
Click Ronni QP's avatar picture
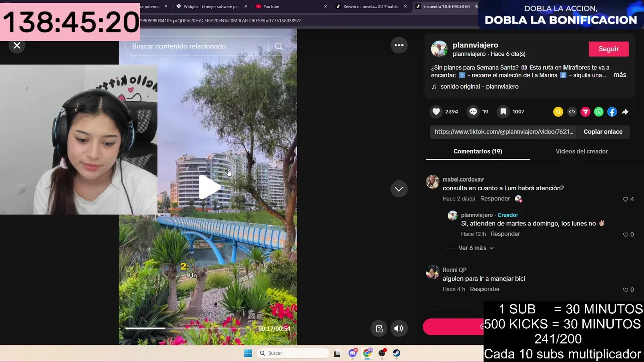pos(433,273)
